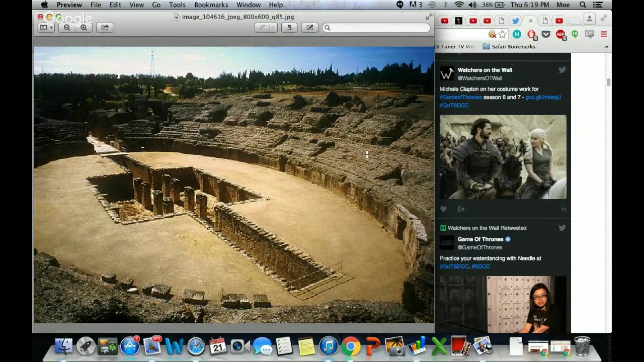The width and height of the screenshot is (644, 362).
Task: Click the Opera-style red O extension icon
Action: pos(531,34)
